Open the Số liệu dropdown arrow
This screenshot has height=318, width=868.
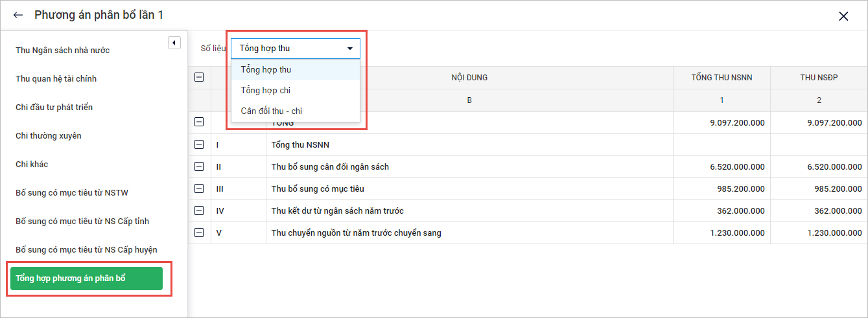pos(350,49)
